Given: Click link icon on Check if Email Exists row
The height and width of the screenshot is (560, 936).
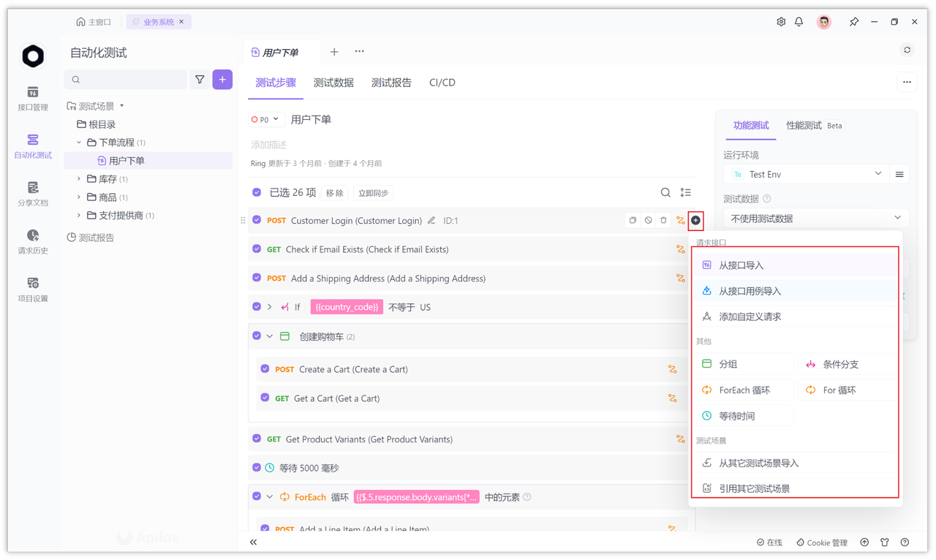Looking at the screenshot, I should [x=680, y=249].
